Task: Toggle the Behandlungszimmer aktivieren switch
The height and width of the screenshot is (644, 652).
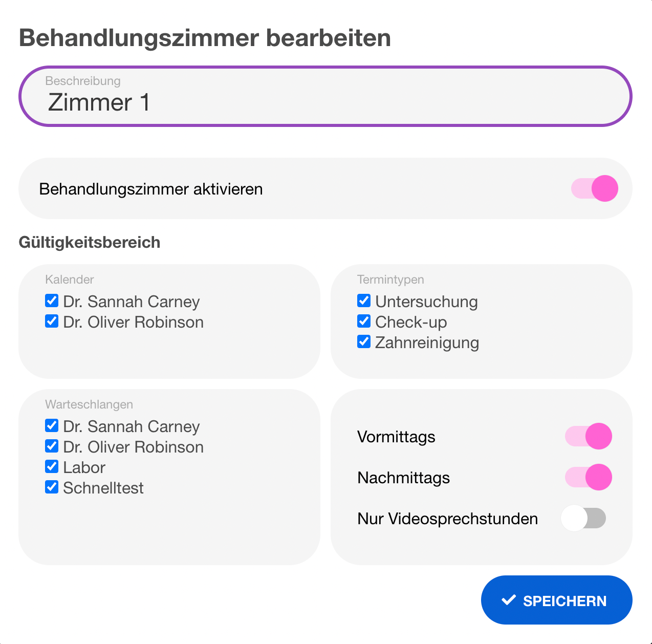Action: pos(594,188)
